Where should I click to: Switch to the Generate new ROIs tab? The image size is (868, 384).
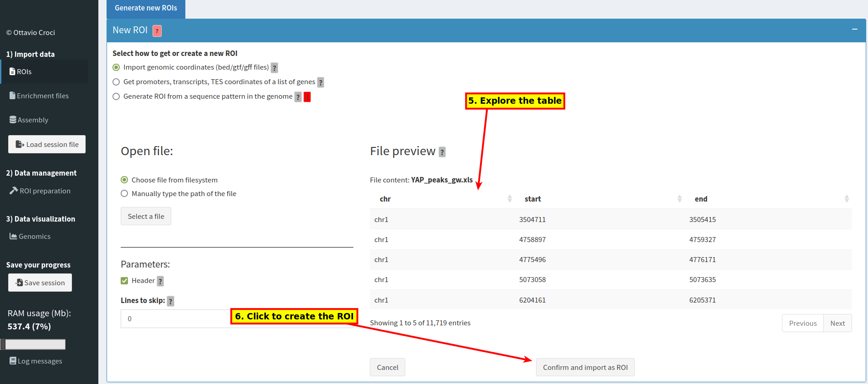tap(146, 8)
